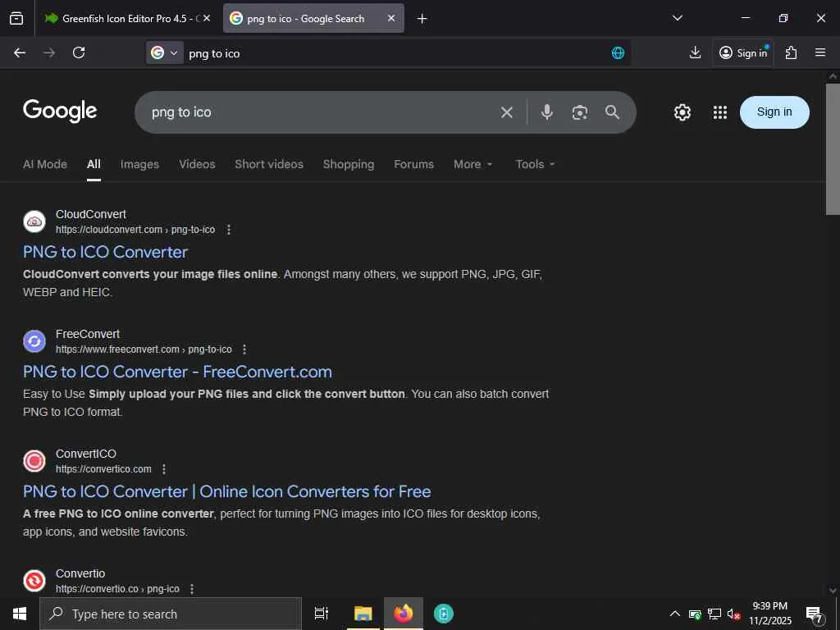Open the teal app icon on taskbar
This screenshot has width=840, height=630.
coord(444,614)
